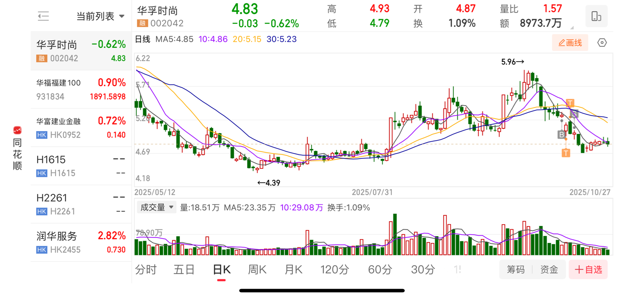This screenshot has width=644, height=298.
Task: Open the 当前列表 dropdown
Action: (x=100, y=16)
